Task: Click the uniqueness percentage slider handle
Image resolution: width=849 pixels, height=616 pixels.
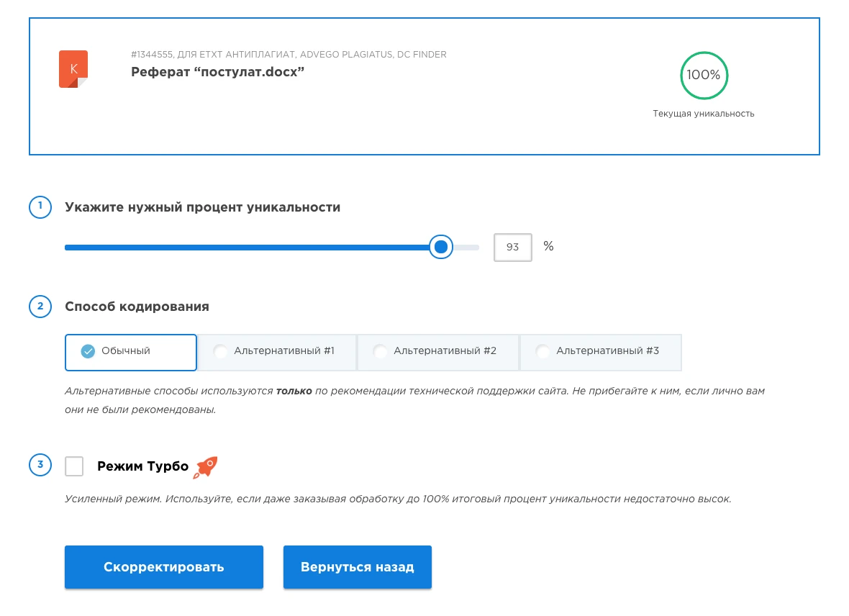Action: pos(440,247)
